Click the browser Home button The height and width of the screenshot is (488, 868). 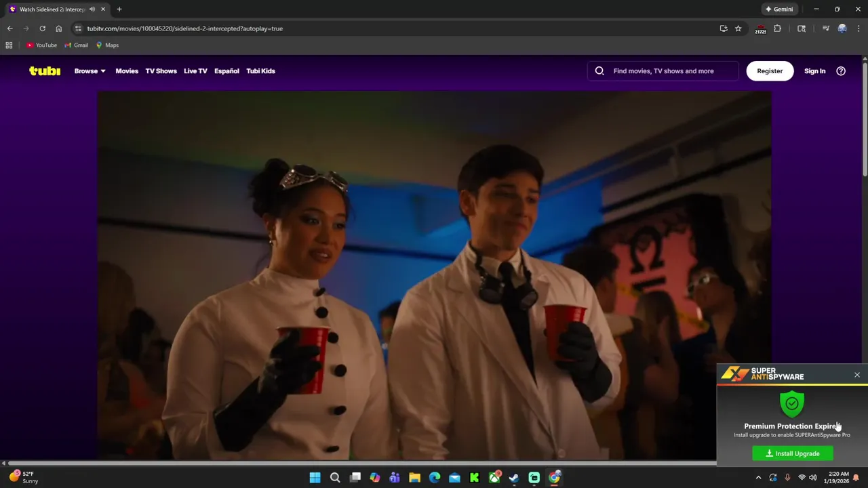coord(58,28)
